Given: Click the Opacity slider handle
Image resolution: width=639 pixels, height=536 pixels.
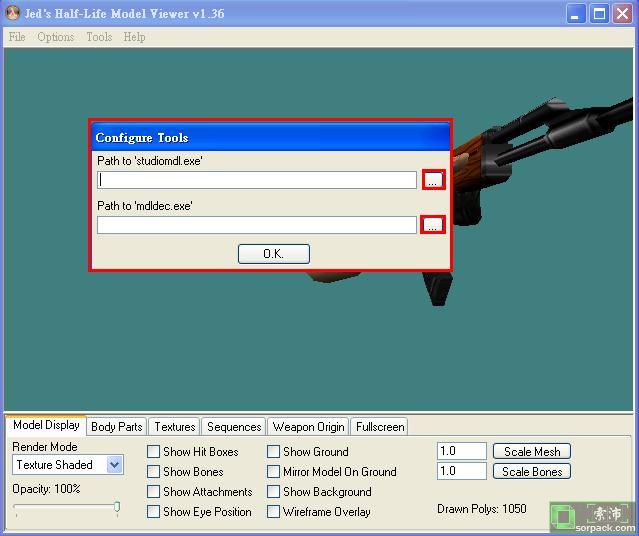Looking at the screenshot, I should [x=117, y=507].
